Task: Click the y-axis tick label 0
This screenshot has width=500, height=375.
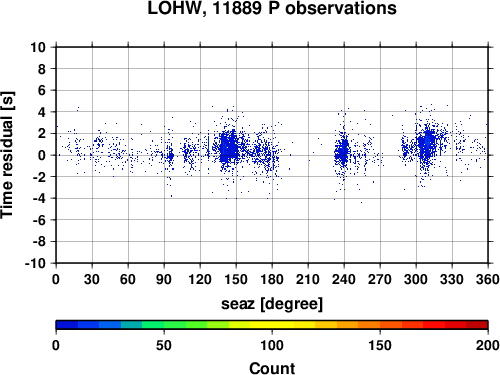Action: pos(42,155)
